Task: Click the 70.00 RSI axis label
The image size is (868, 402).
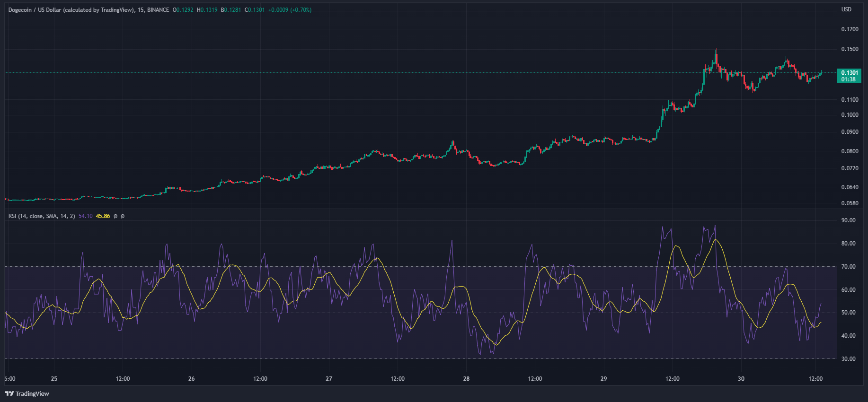Action: coord(848,267)
